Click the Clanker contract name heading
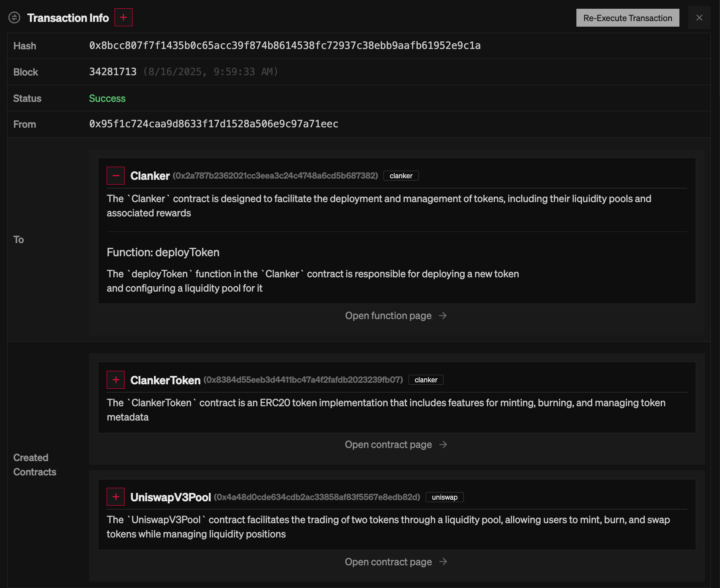Viewport: 720px width, 588px height. pyautogui.click(x=150, y=176)
